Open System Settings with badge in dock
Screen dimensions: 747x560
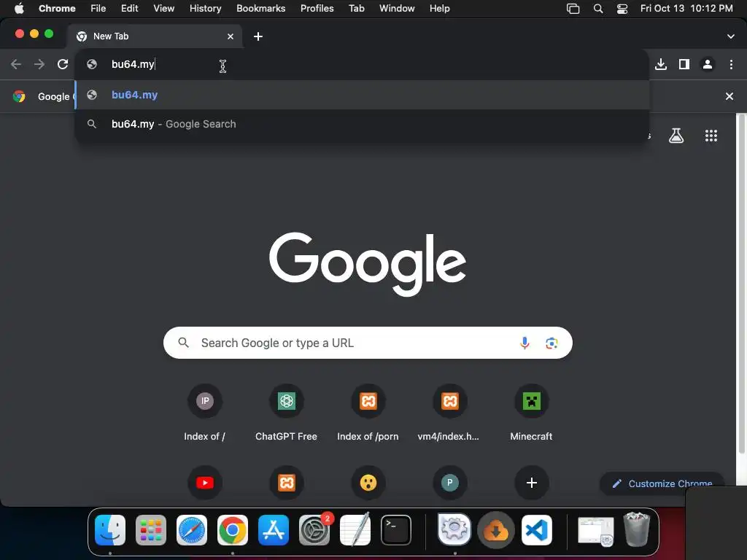(x=314, y=530)
